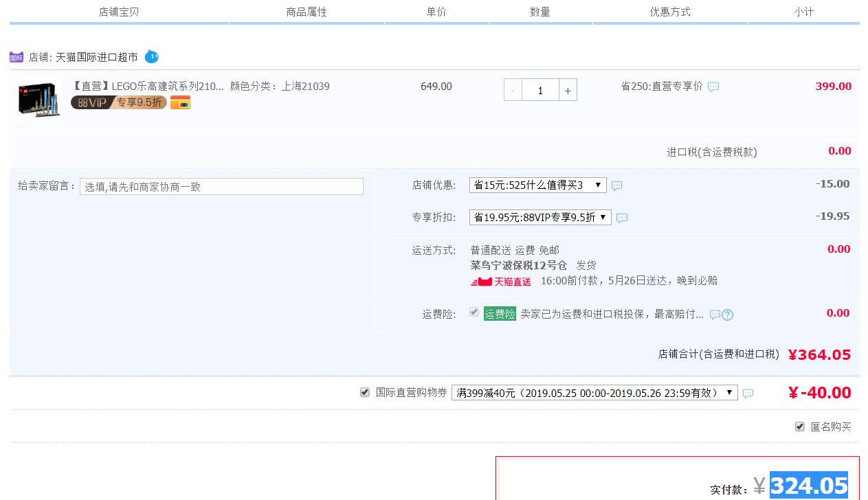This screenshot has width=868, height=500.
Task: Open the 满399减40元 coupon dropdown
Action: click(x=594, y=393)
